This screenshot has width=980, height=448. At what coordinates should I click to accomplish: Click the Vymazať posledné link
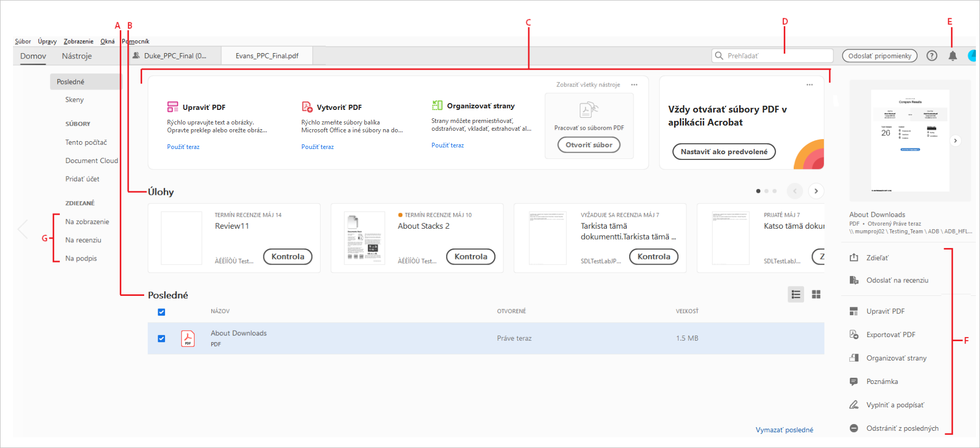coord(784,430)
